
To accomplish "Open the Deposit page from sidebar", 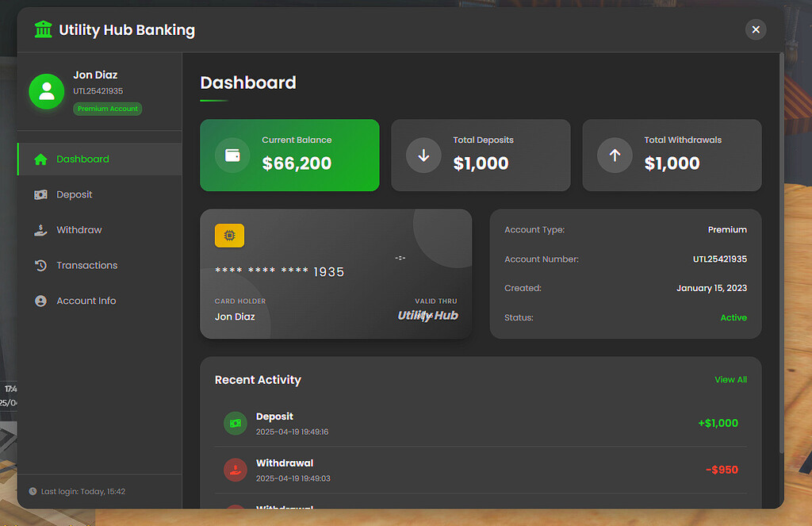I will (x=99, y=194).
